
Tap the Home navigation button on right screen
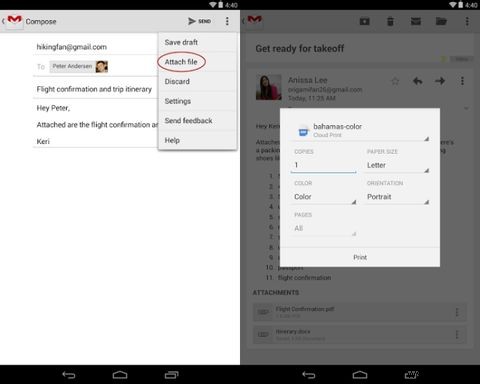360,375
